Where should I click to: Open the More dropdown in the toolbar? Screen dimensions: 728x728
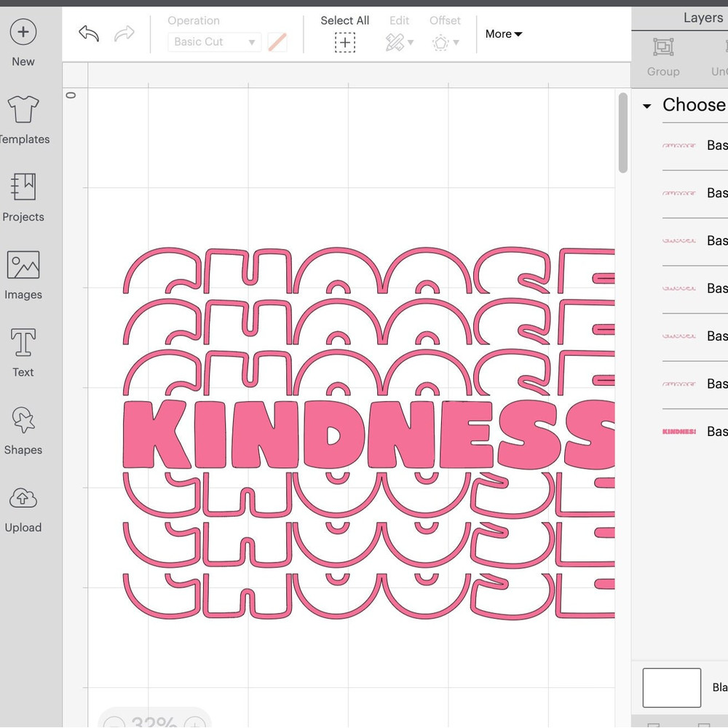(x=503, y=33)
